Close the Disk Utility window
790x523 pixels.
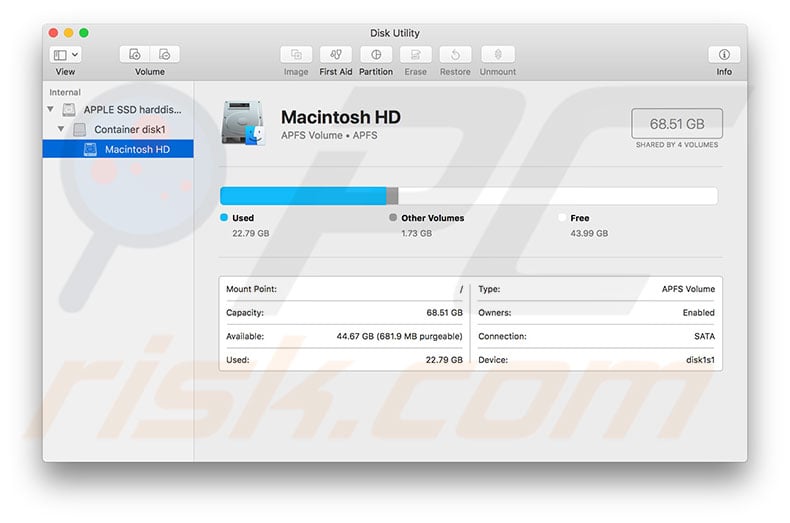(53, 33)
